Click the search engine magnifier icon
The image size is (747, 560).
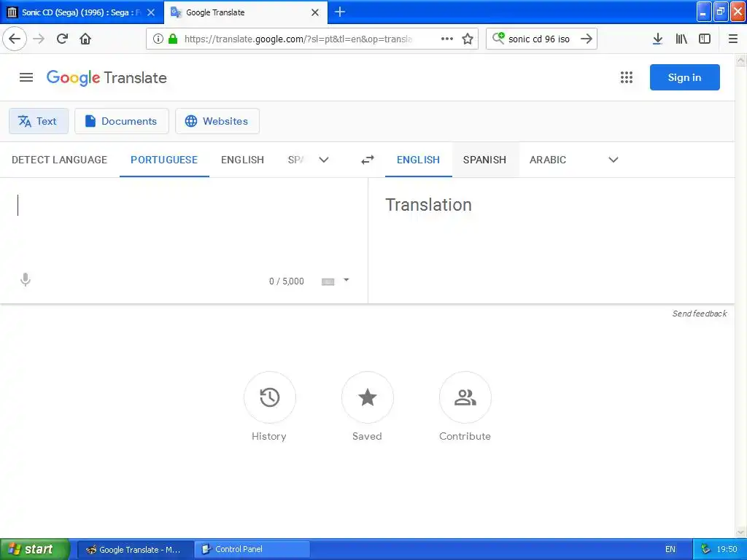click(x=498, y=38)
